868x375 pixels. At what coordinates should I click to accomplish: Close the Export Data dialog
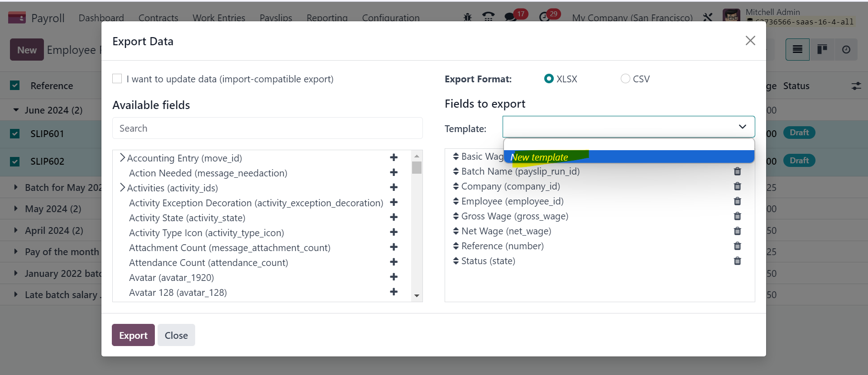coord(750,41)
